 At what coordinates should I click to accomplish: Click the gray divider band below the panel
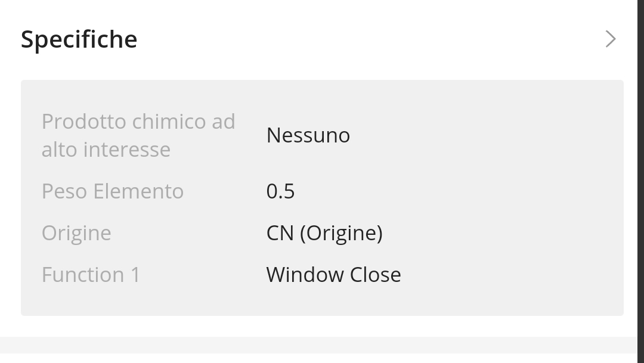(x=318, y=345)
